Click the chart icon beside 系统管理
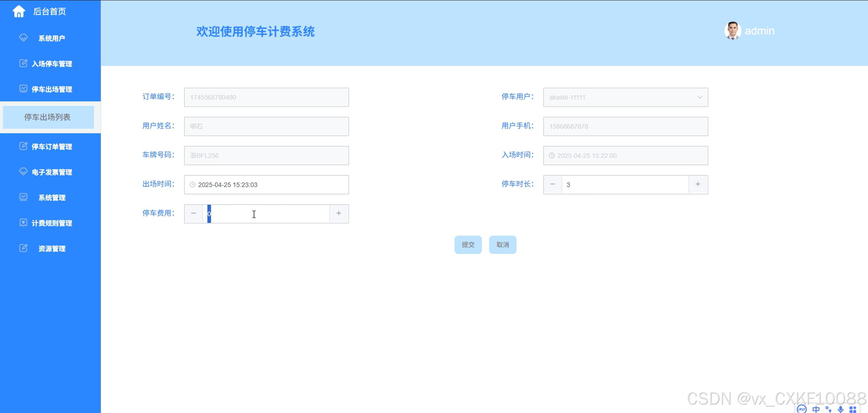 point(23,197)
